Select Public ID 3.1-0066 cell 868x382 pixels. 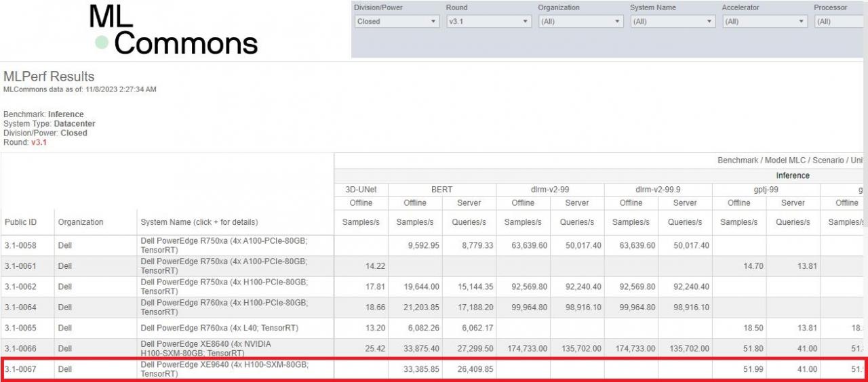click(x=20, y=349)
